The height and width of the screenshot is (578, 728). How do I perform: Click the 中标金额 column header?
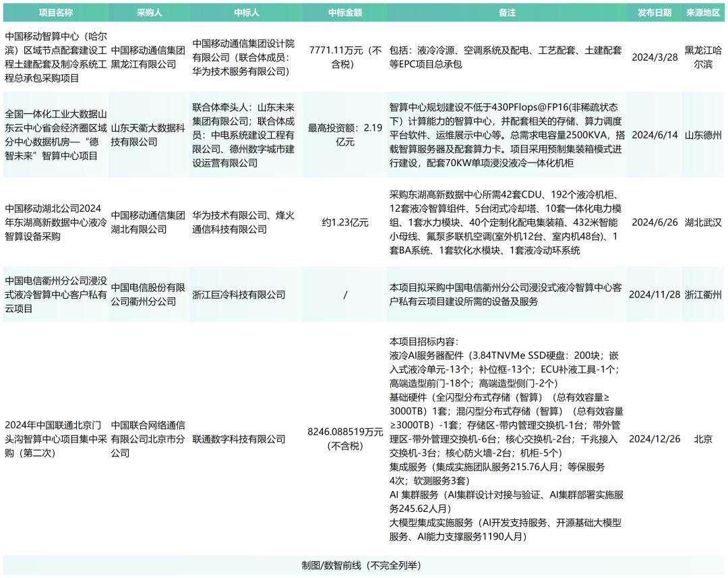tap(345, 13)
